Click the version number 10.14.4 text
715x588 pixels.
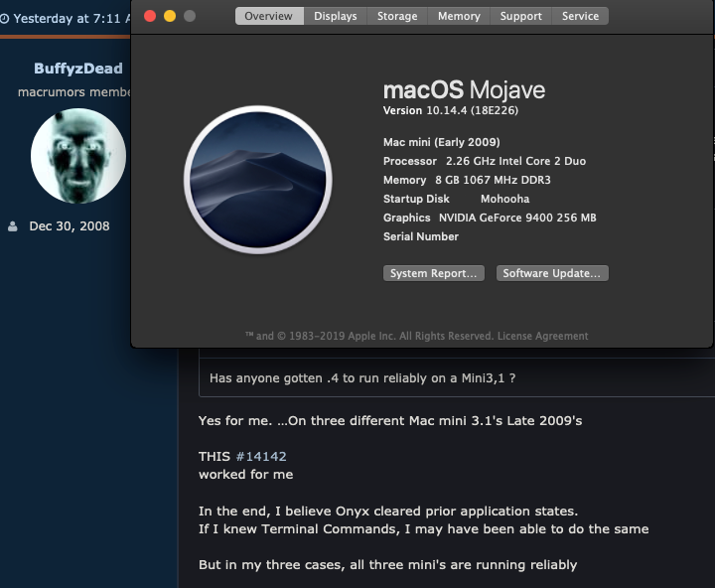tap(472, 110)
